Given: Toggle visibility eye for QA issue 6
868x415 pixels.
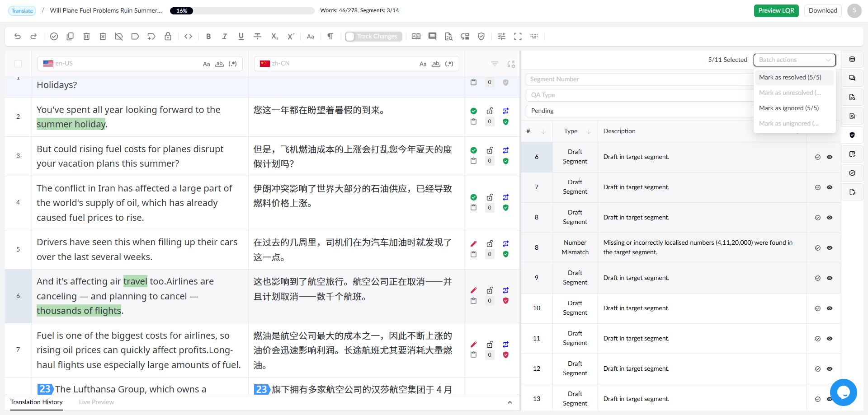Looking at the screenshot, I should (x=830, y=157).
